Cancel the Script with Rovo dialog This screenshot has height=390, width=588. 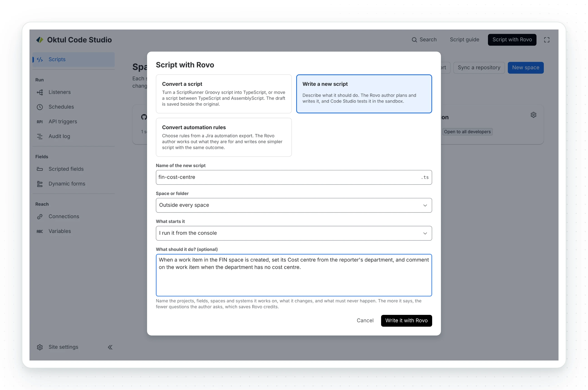coord(365,320)
